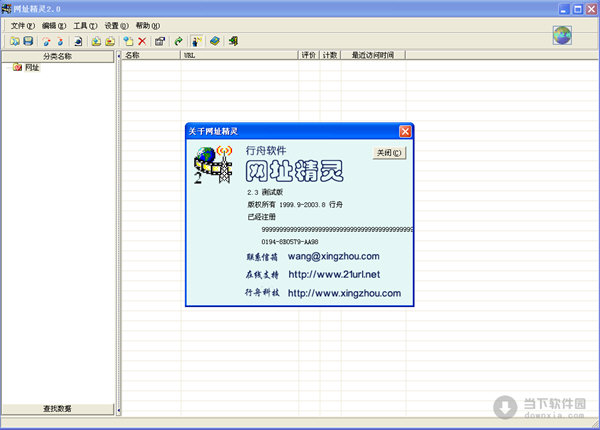Click the person-with-flag toolbar icon
The width and height of the screenshot is (600, 430).
(x=197, y=41)
